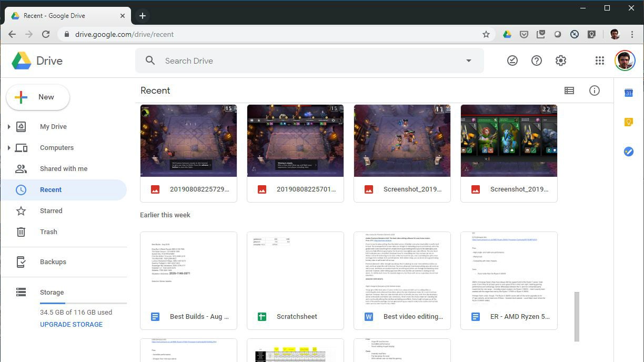The width and height of the screenshot is (644, 362).
Task: Click the magnifying glass search icon
Action: pyautogui.click(x=150, y=61)
